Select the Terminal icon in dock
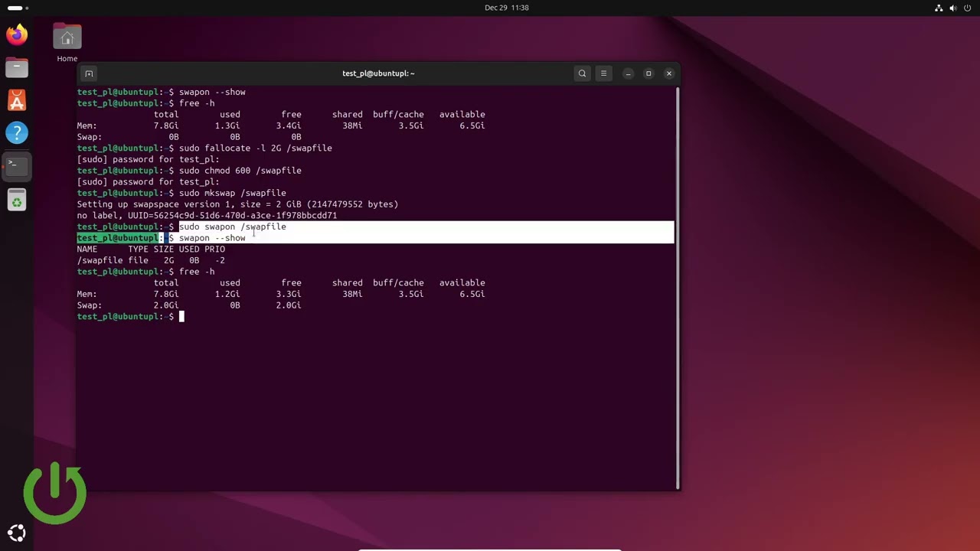 [x=17, y=166]
